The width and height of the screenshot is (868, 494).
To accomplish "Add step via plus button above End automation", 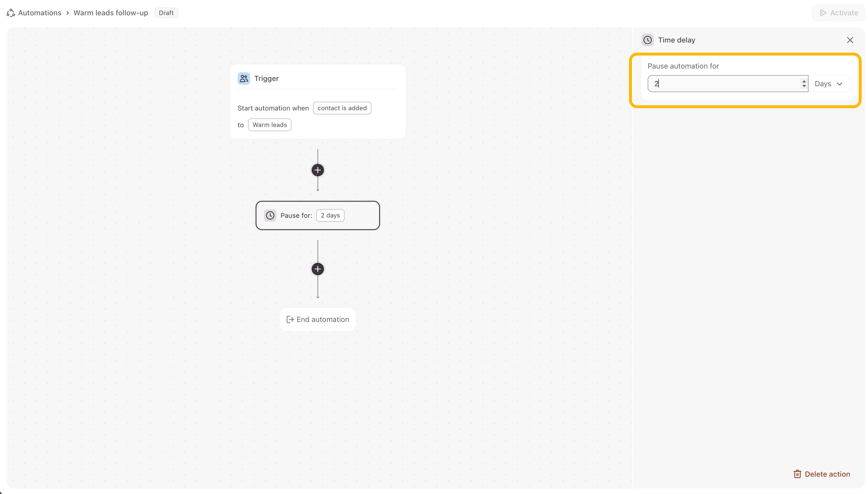I will pos(317,269).
